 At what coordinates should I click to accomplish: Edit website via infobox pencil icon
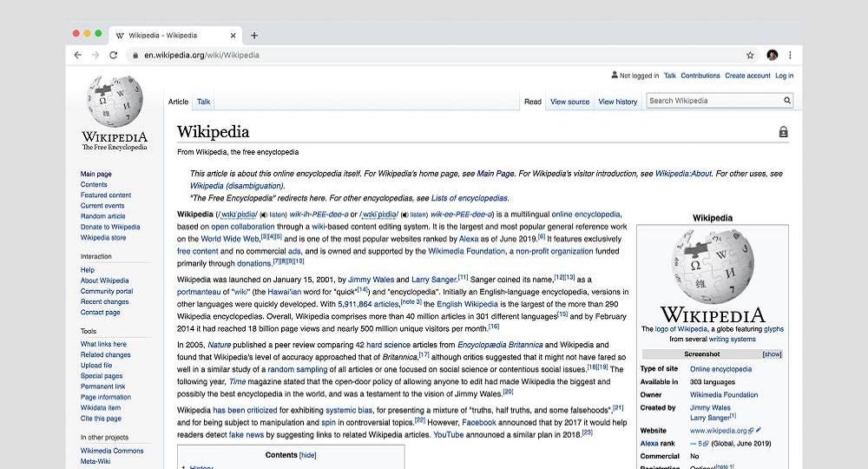[759, 430]
